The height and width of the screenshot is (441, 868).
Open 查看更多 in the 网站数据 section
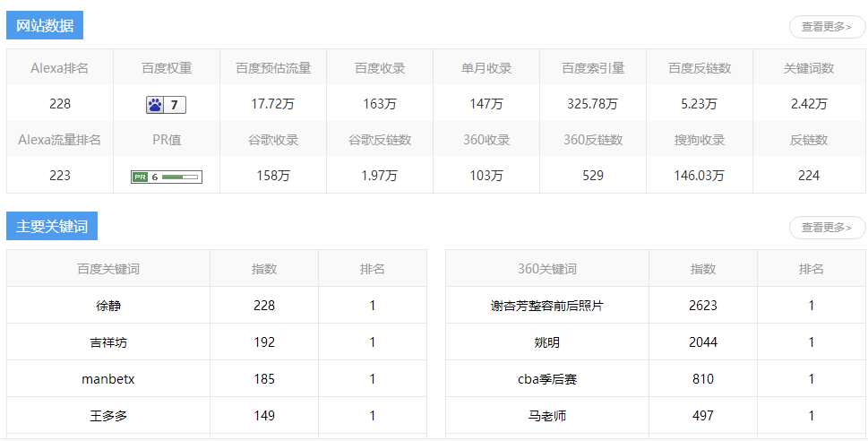tap(827, 27)
